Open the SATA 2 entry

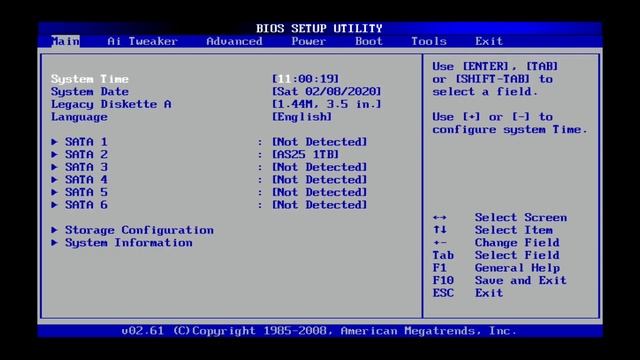86,155
